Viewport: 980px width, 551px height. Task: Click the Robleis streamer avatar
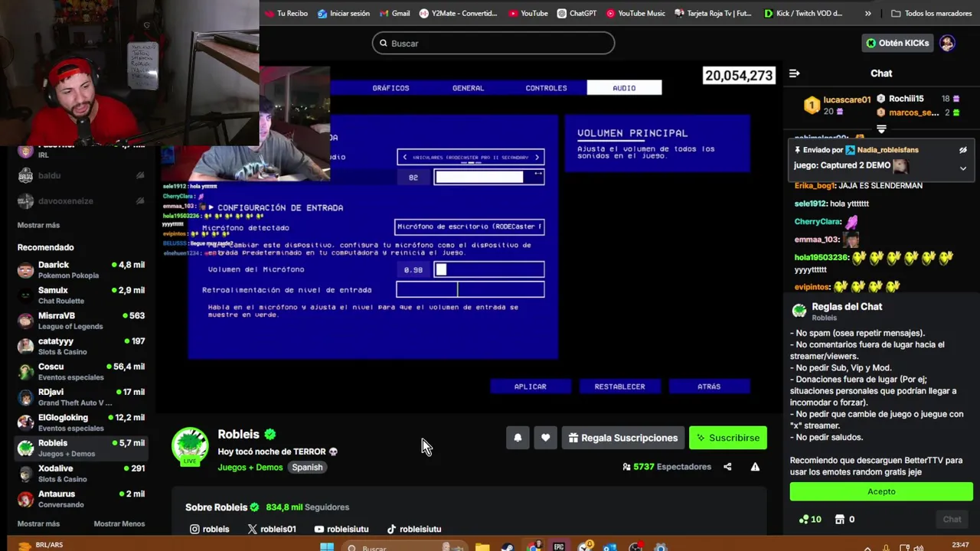(x=190, y=445)
